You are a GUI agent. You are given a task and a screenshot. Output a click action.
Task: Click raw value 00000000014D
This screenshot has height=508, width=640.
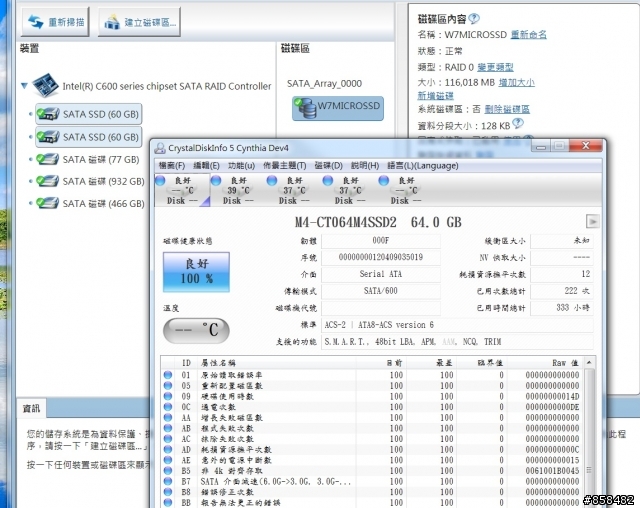pyautogui.click(x=552, y=396)
